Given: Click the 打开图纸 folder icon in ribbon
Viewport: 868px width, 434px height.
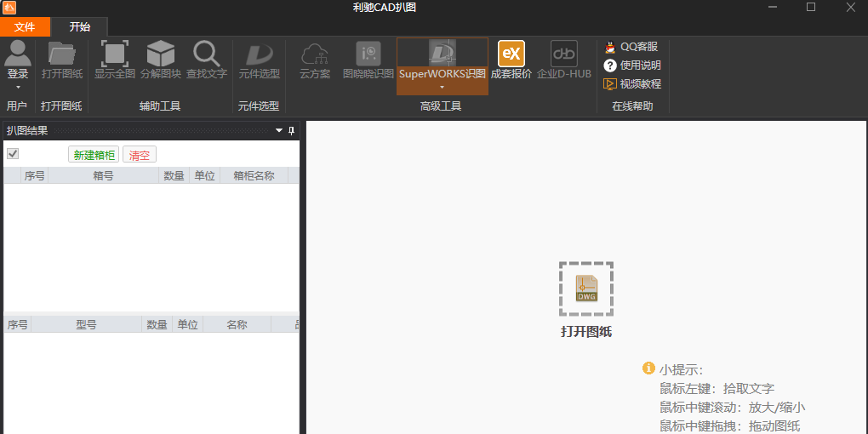Looking at the screenshot, I should tap(62, 54).
